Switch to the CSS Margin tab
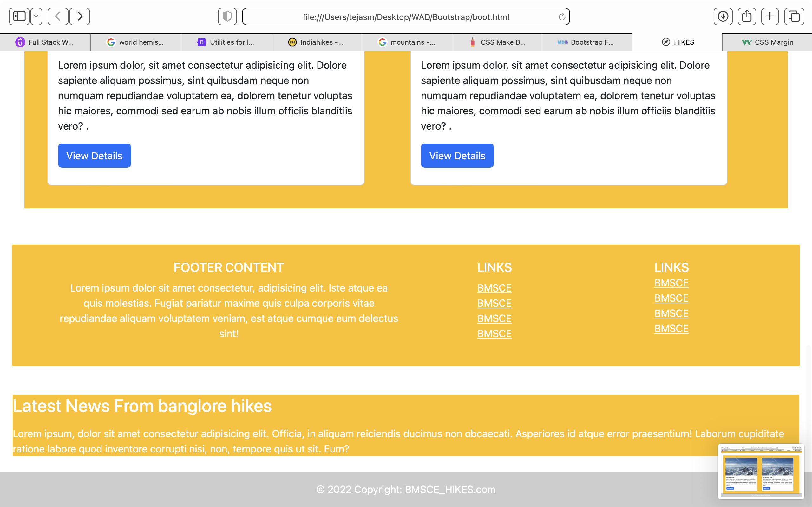This screenshot has height=507, width=812. tap(767, 42)
